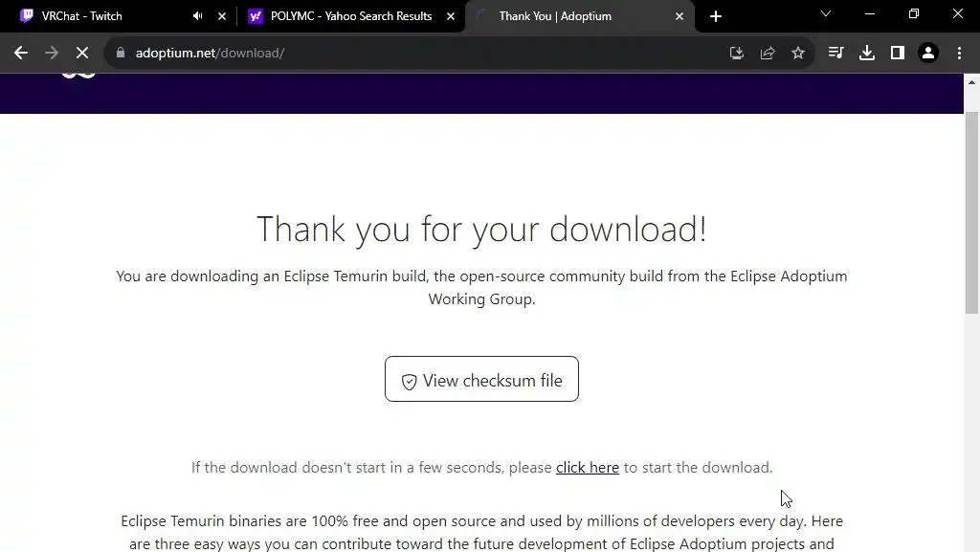980x552 pixels.
Task: Bookmark this tab with the star
Action: coord(798,53)
